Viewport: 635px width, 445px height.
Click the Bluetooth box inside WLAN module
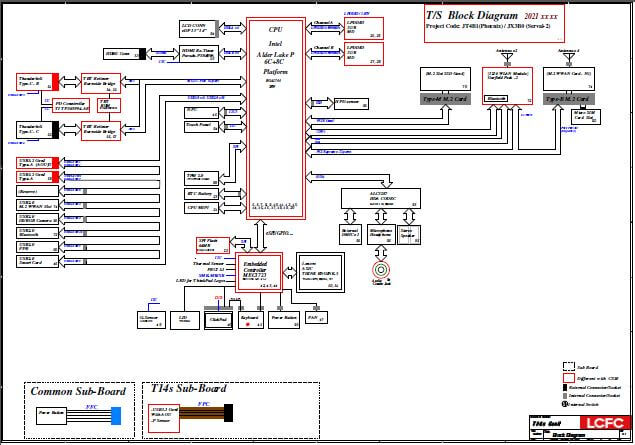click(494, 99)
